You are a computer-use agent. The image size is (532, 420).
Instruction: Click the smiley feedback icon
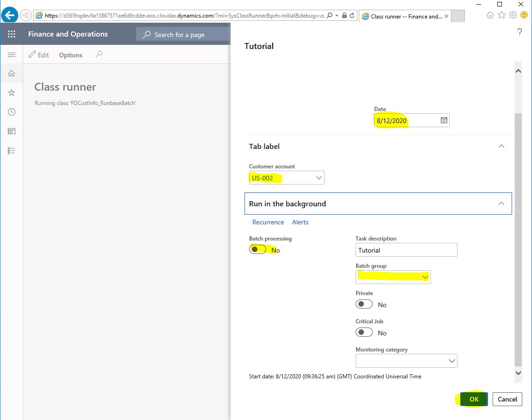pyautogui.click(x=524, y=15)
